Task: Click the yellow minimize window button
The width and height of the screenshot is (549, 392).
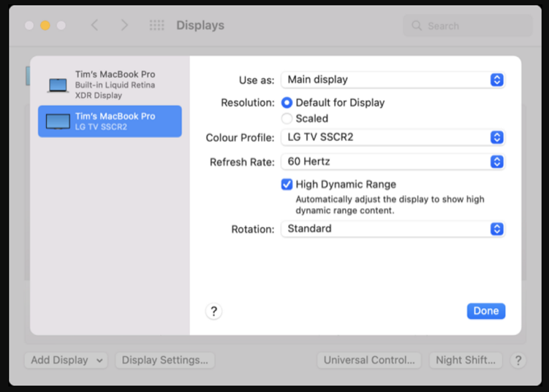Action: click(45, 25)
